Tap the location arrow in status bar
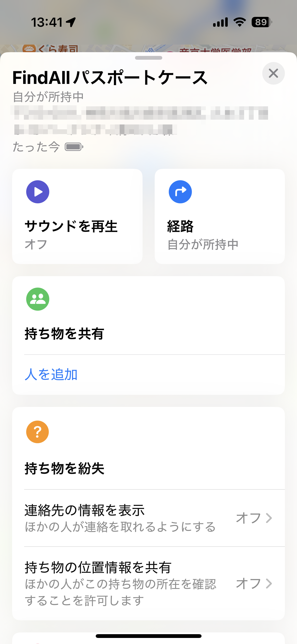297x644 pixels. 71,22
